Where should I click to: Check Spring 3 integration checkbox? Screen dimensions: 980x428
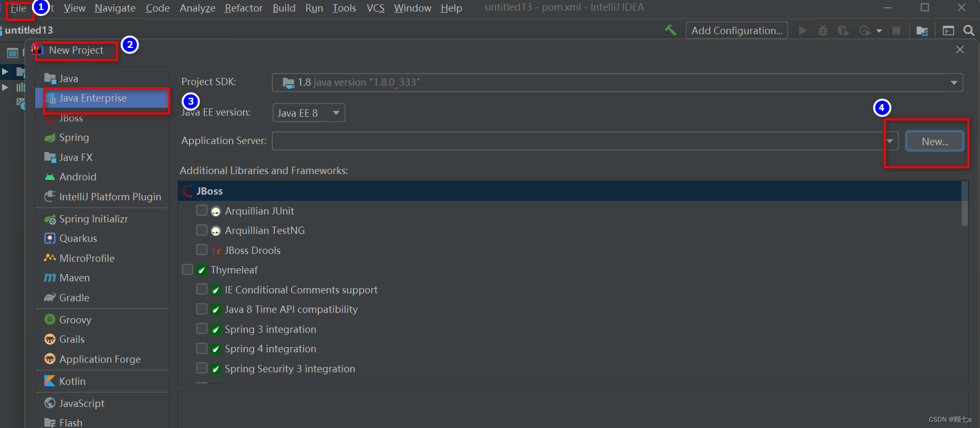tap(201, 329)
